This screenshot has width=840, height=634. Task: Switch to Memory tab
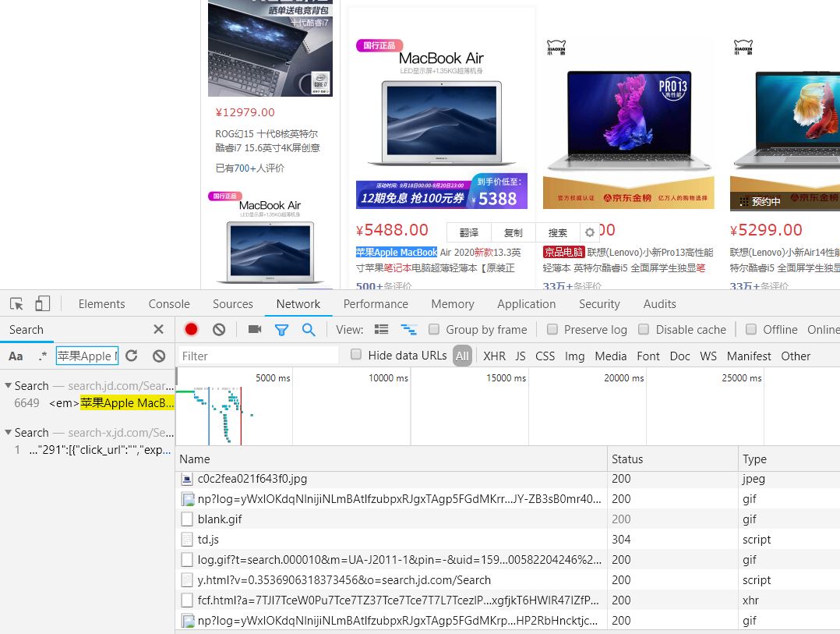(x=453, y=304)
